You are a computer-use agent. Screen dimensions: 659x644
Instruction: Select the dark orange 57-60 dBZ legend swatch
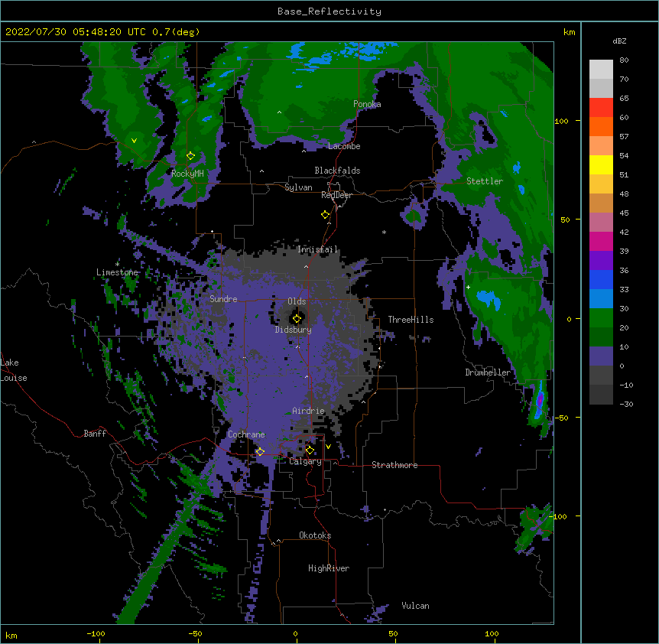601,126
